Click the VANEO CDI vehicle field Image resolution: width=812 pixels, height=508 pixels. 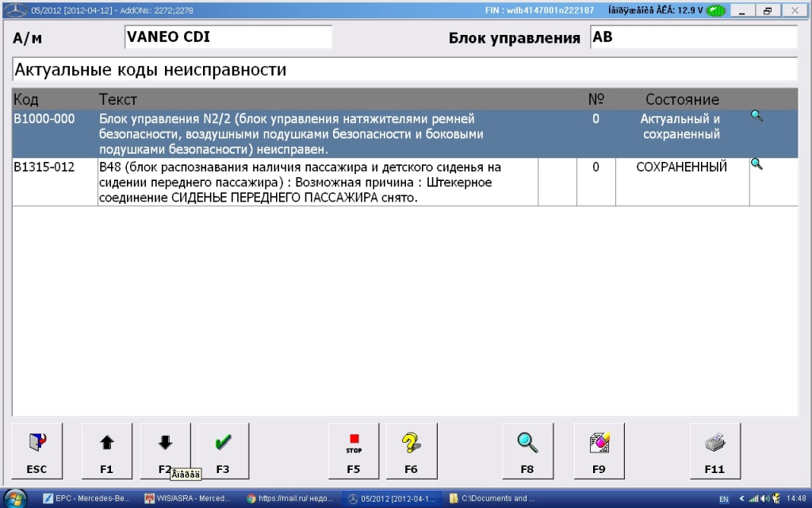point(228,37)
